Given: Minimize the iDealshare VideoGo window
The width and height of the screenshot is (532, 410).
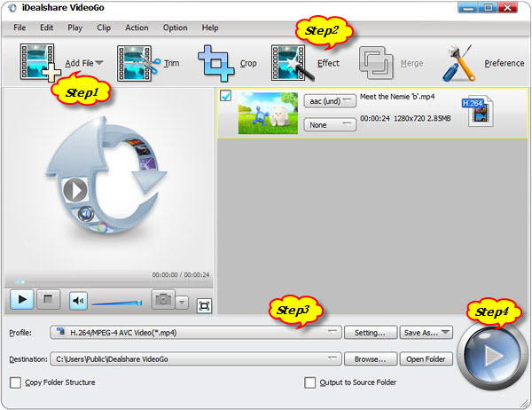Looking at the screenshot, I should coord(468,7).
